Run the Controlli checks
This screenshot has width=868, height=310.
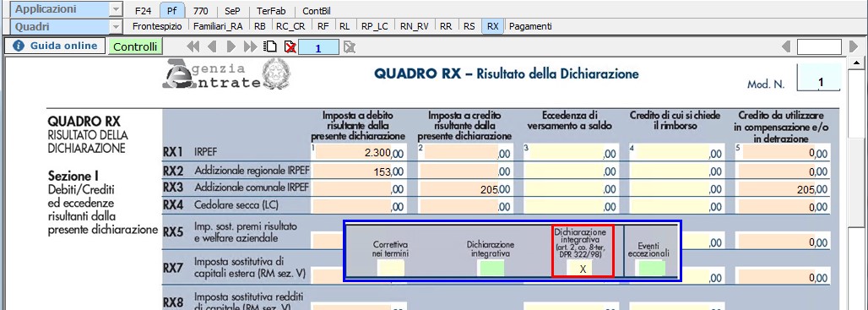click(x=135, y=46)
